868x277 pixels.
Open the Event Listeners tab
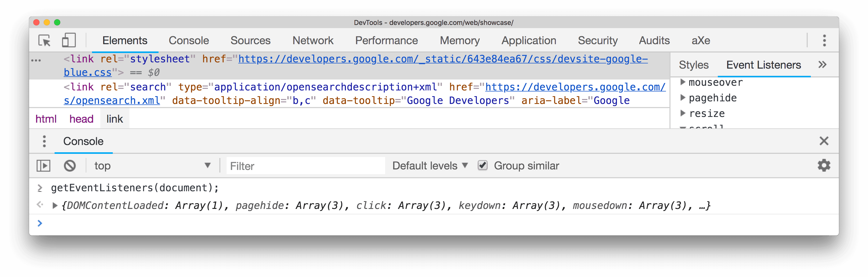(764, 65)
